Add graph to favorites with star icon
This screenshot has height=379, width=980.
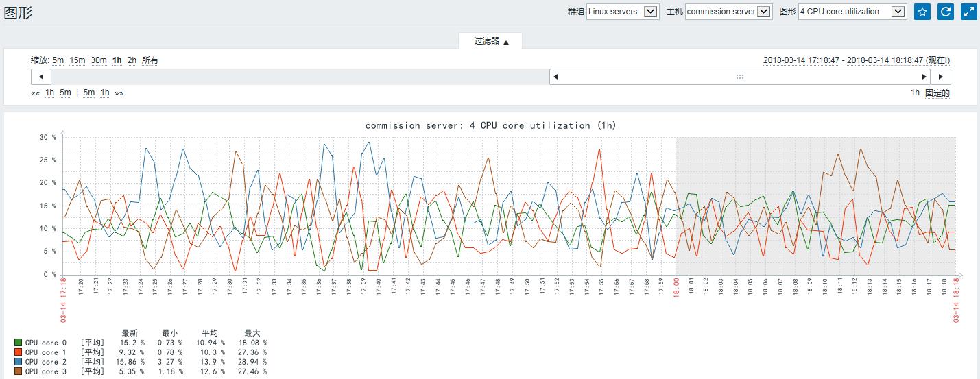tap(922, 12)
